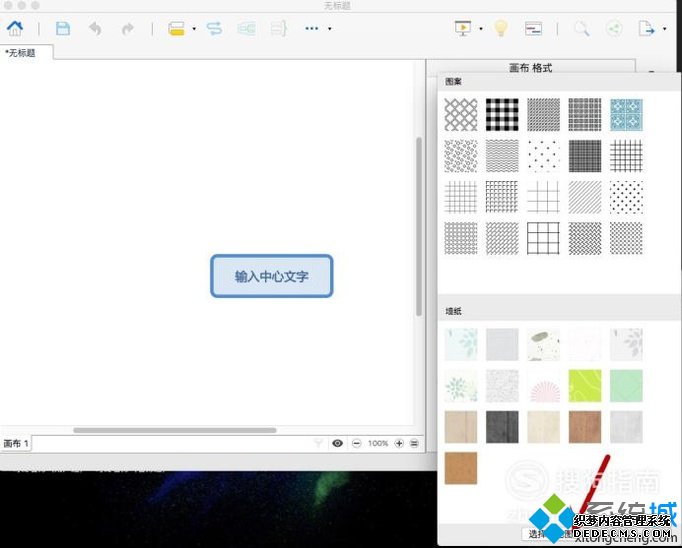682x548 pixels.
Task: Open export options dropdown arrow
Action: [x=664, y=29]
